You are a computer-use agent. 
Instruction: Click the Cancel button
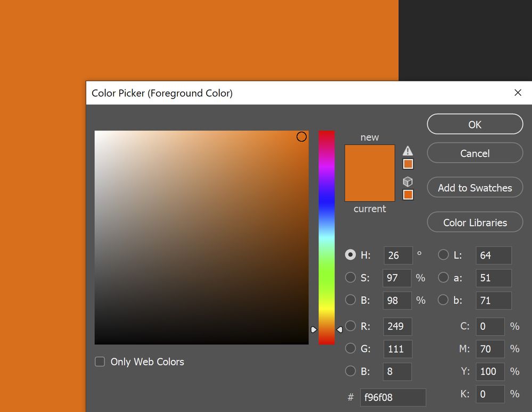point(475,153)
